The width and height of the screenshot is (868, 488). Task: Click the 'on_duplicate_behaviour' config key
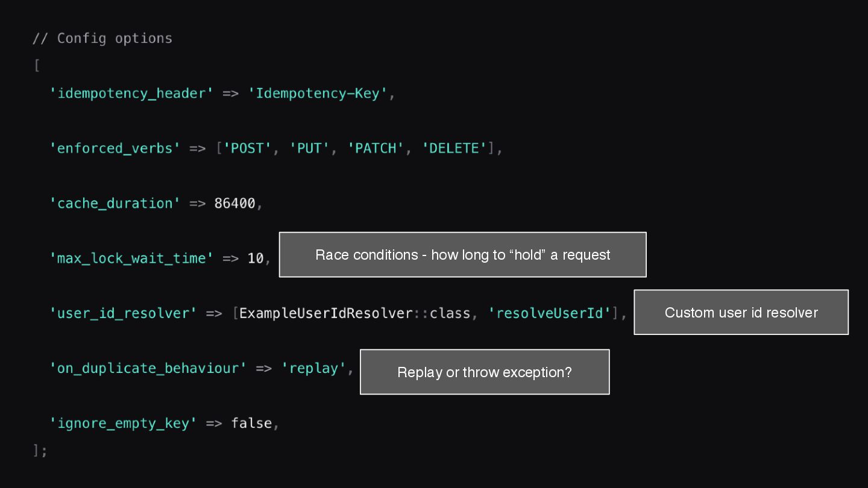point(148,368)
